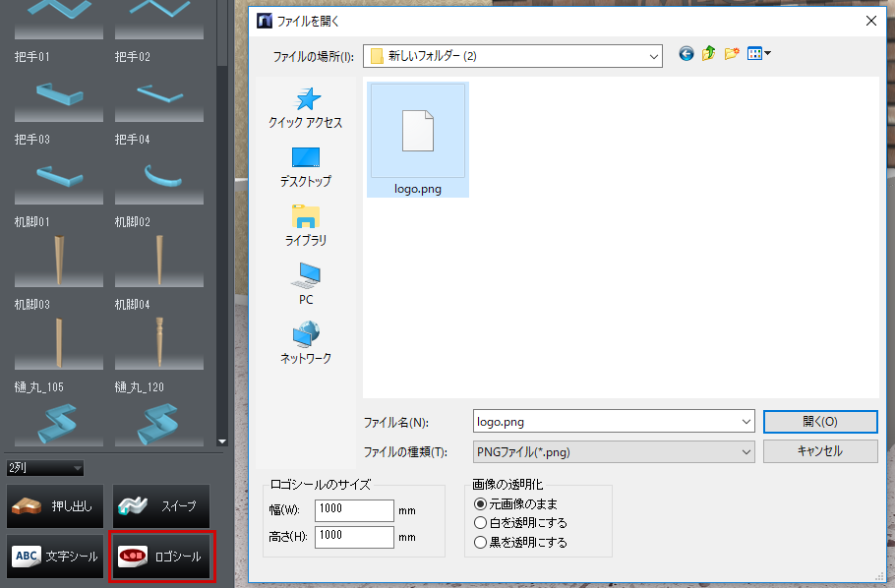Select the logo.png file
Screen dimensions: 895x588
418,140
